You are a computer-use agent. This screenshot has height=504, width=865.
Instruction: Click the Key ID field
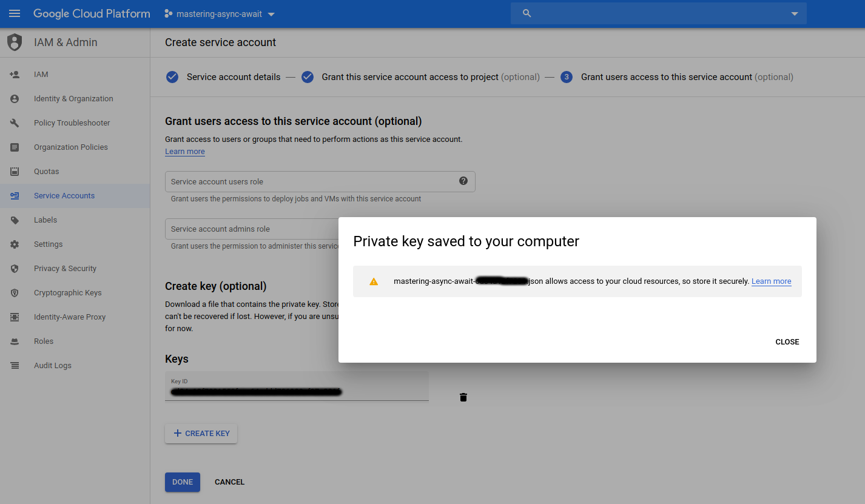[x=297, y=386]
